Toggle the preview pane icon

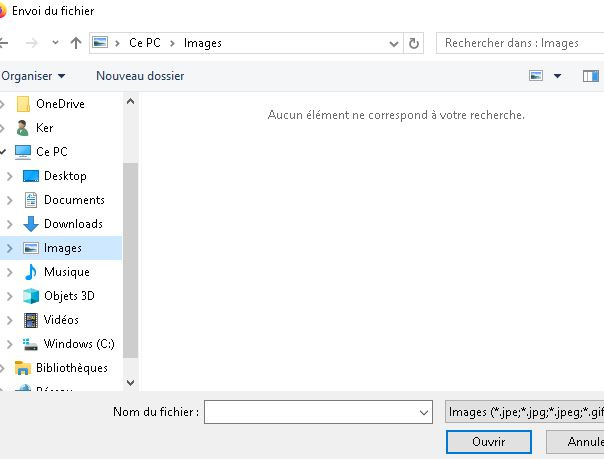point(591,76)
